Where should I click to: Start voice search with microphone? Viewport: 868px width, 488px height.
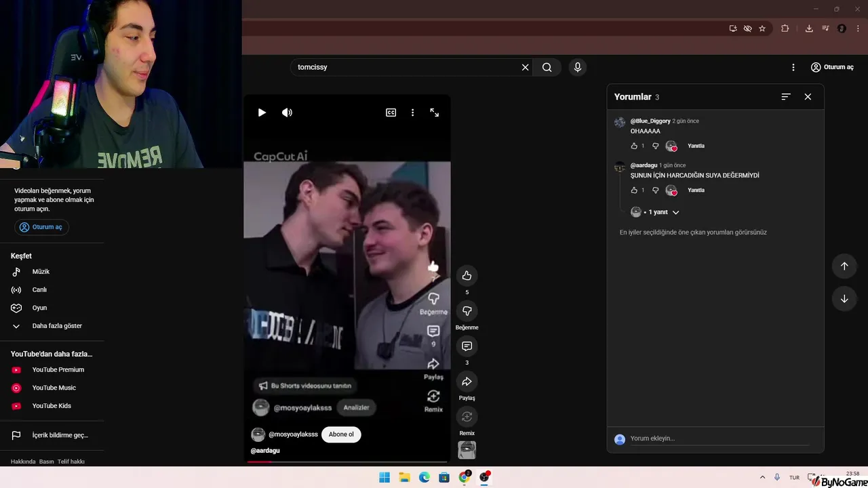[x=578, y=67]
